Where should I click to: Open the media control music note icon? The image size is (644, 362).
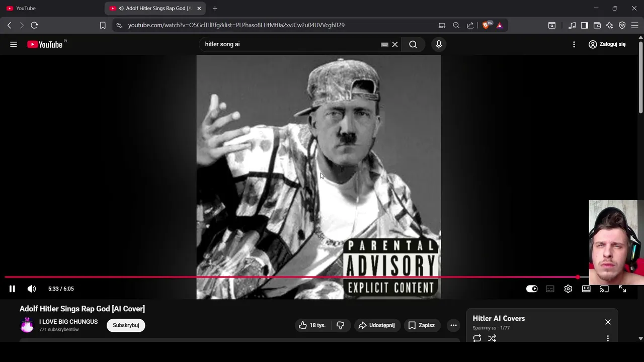click(572, 25)
